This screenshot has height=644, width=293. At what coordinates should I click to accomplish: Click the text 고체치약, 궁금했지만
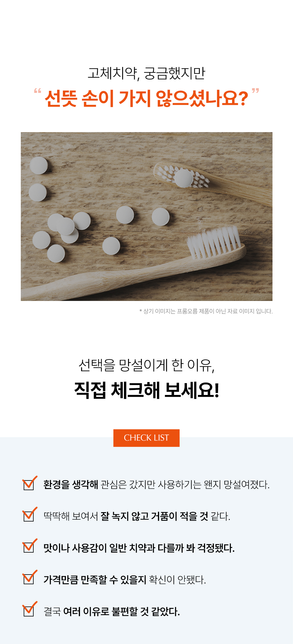tap(146, 73)
